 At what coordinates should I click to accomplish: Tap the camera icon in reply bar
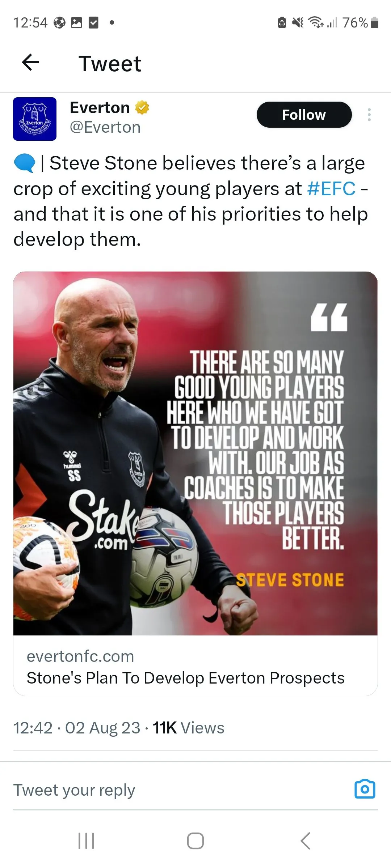coord(365,789)
